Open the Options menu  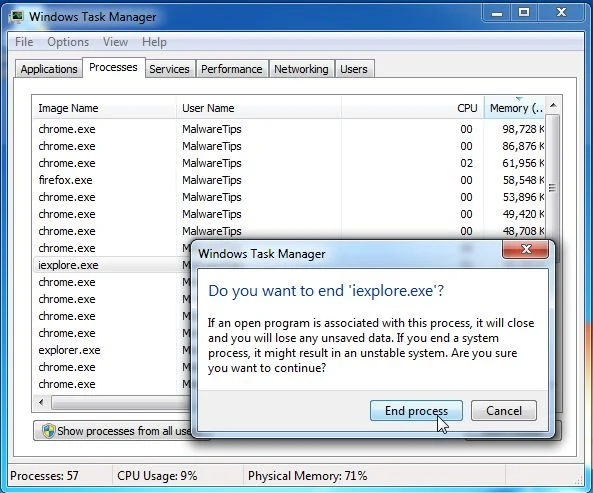(68, 42)
